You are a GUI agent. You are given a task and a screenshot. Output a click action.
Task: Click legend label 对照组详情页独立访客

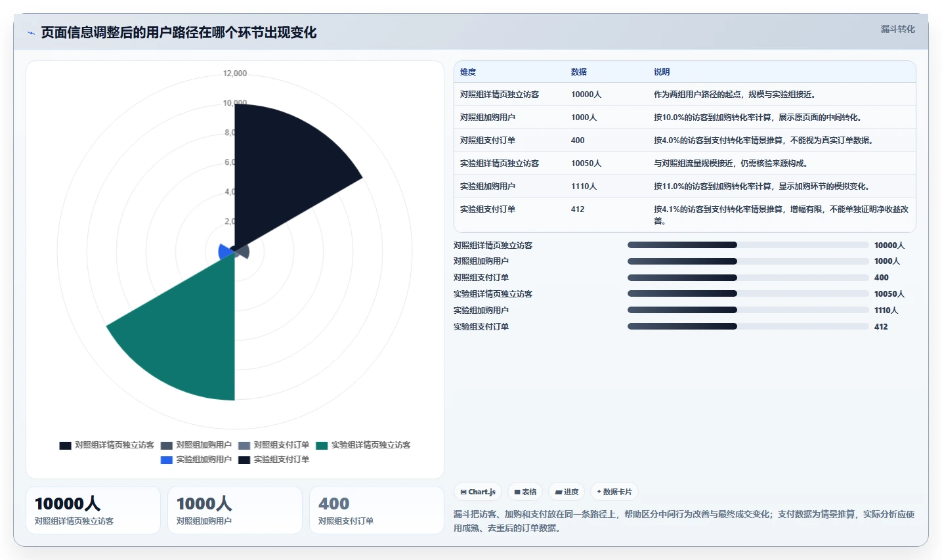coord(114,445)
